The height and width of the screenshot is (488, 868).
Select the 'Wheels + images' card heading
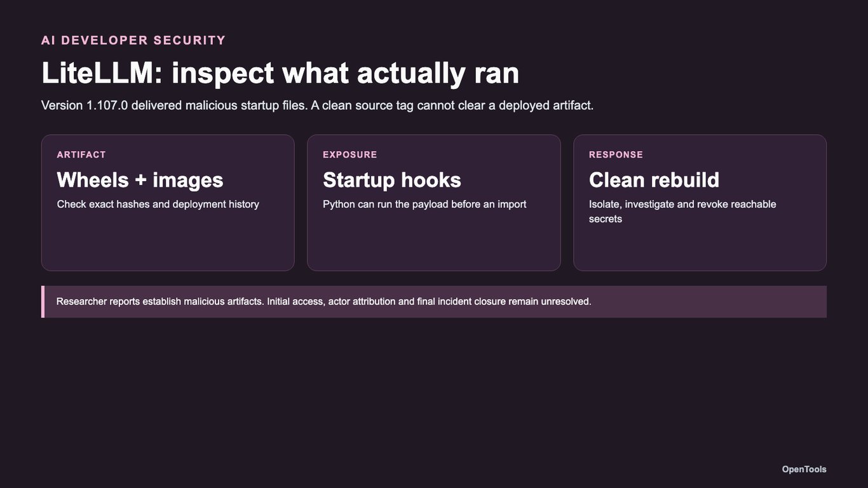point(140,180)
